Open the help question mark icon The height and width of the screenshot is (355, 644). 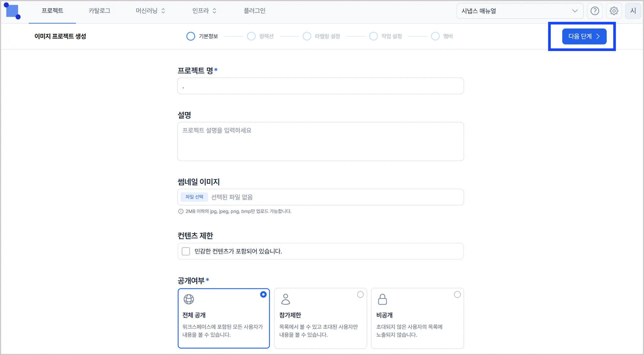594,11
